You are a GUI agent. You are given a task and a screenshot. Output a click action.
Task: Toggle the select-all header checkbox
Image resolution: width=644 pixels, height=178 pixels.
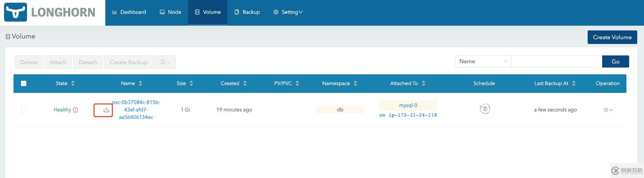(24, 83)
